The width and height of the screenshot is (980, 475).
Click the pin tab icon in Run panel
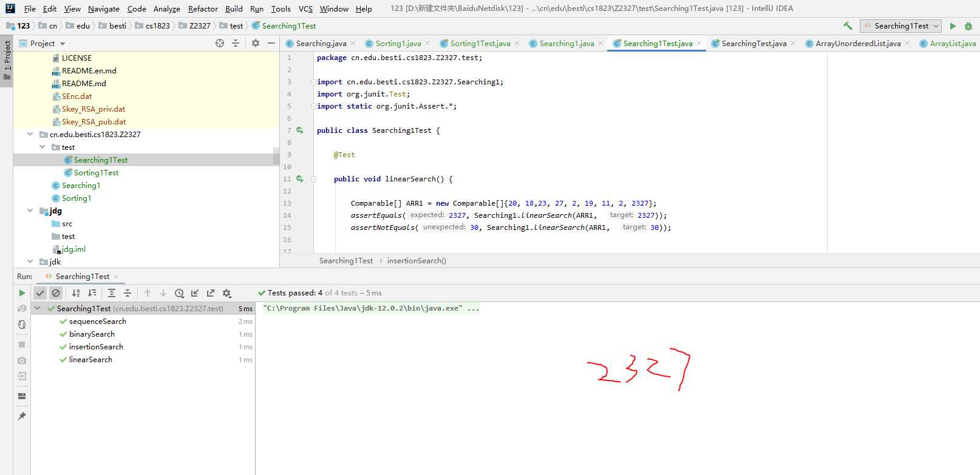click(22, 416)
